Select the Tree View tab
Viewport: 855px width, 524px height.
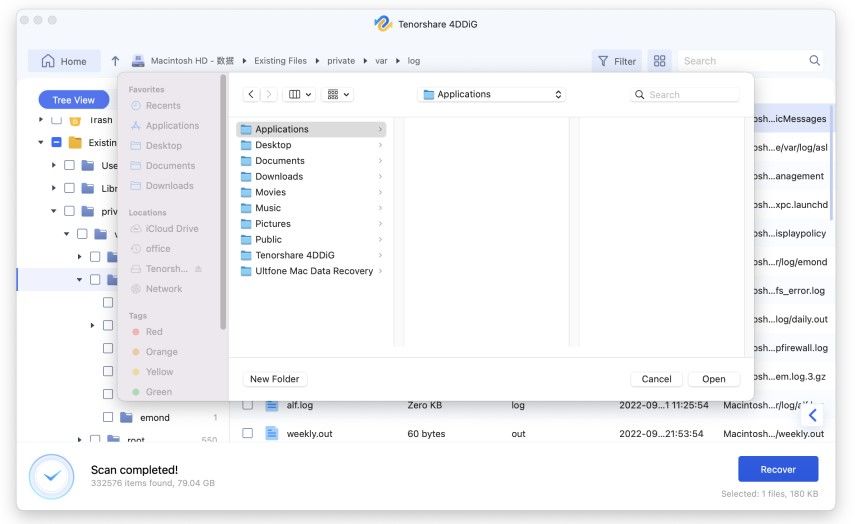coord(74,100)
